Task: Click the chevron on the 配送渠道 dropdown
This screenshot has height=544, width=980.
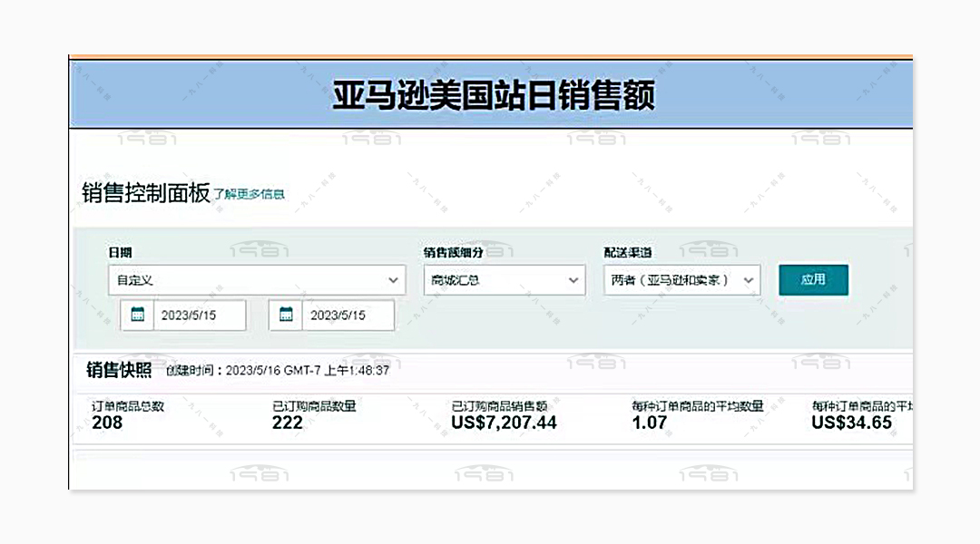Action: tap(746, 280)
